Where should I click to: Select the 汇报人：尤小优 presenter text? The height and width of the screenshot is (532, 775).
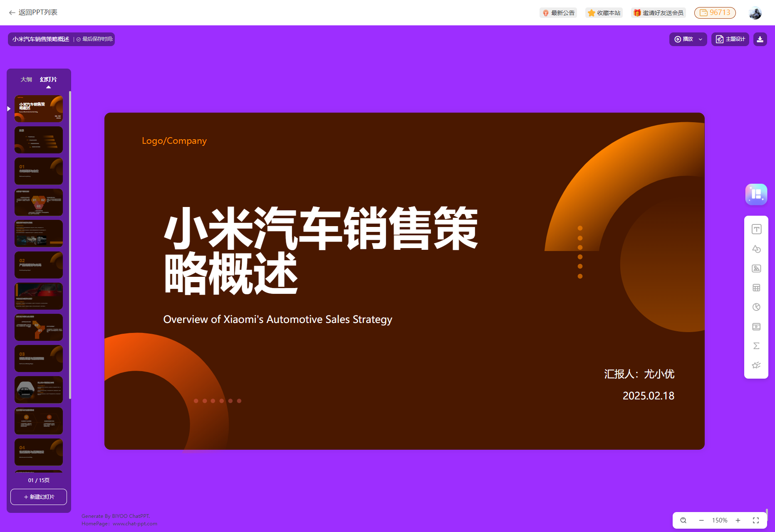(639, 374)
